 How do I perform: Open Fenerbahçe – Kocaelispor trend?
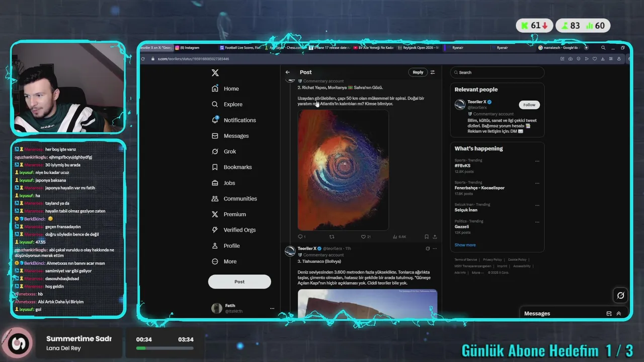click(479, 188)
